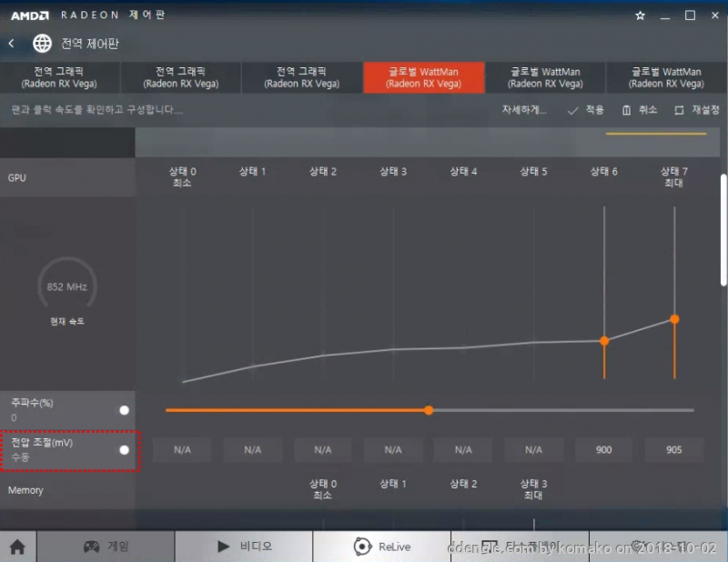Screen dimensions: 728x562
Task: Click the 재설정 reset button
Action: click(x=696, y=110)
